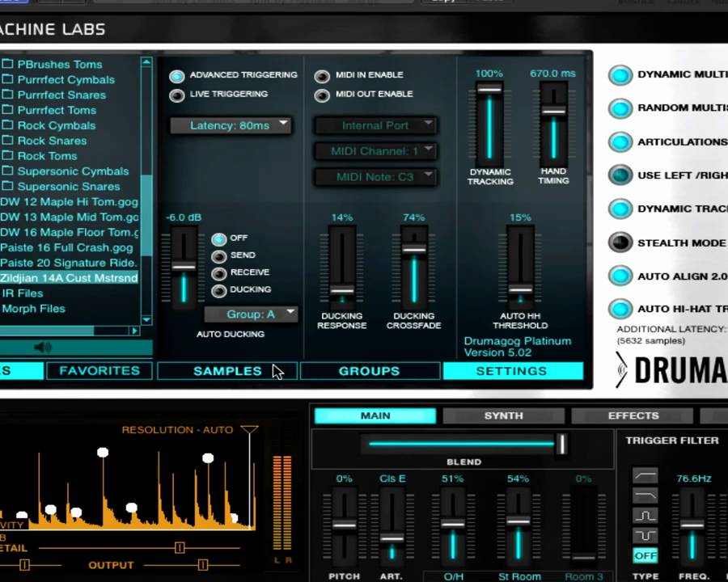Enable Live Triggering
Screen dimensions: 728x582
point(177,95)
